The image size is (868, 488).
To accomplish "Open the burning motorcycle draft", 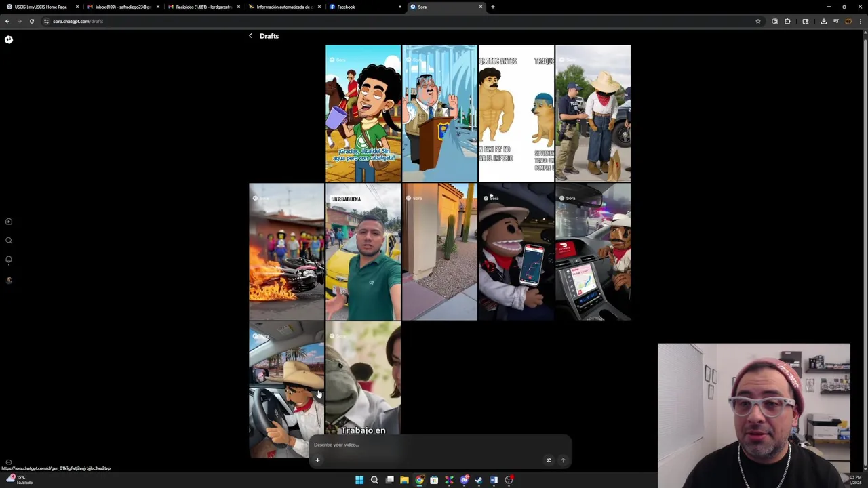I will 286,251.
